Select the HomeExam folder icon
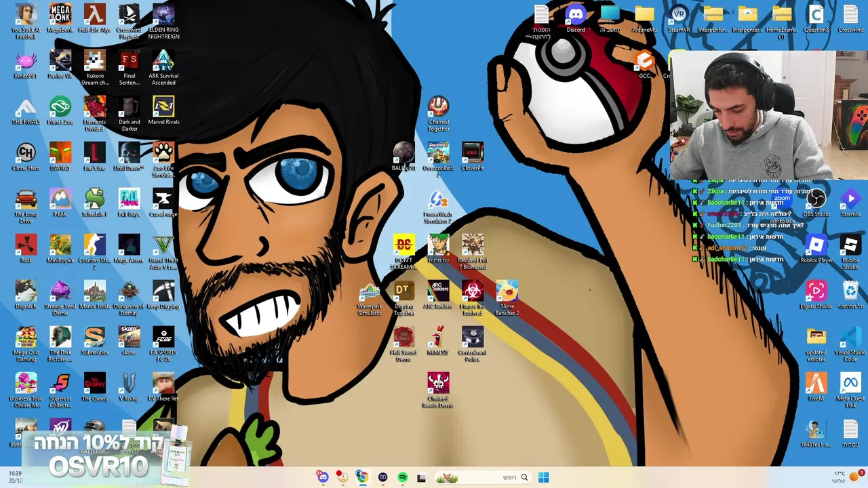Screen dimensions: 868x488 [x=782, y=21]
